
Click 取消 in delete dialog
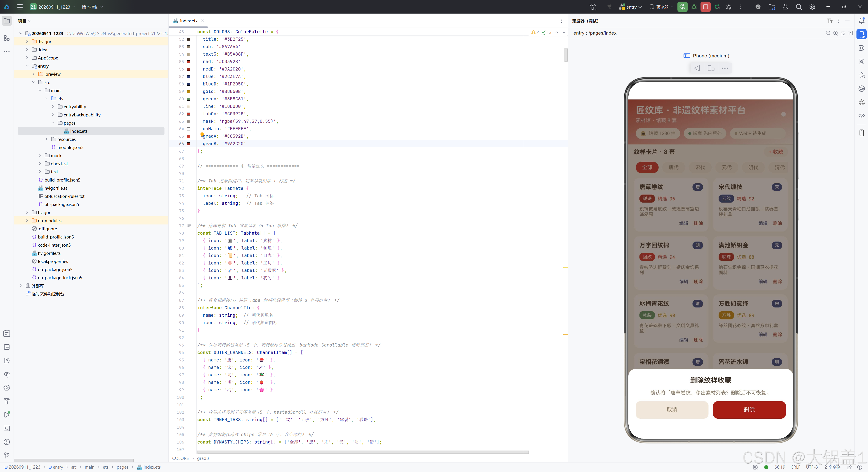[x=672, y=410]
